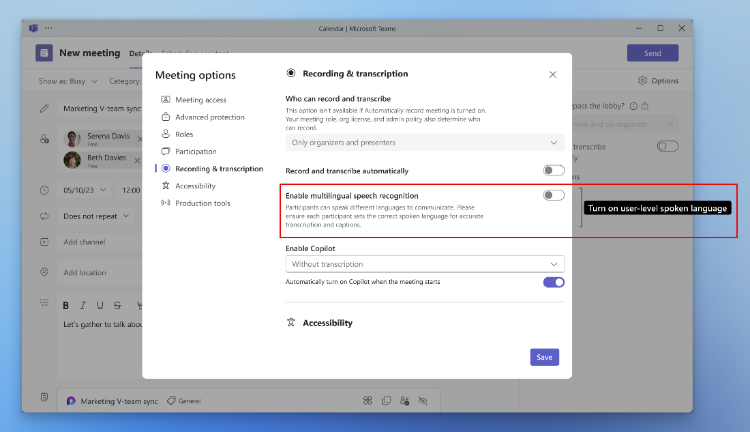Click the recurrence repeat icon

click(x=44, y=216)
